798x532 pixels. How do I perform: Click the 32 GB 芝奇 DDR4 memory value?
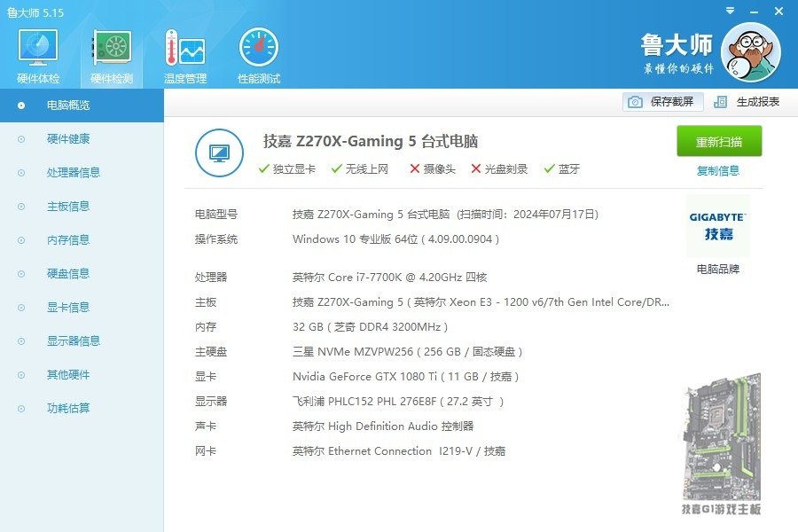coord(370,327)
